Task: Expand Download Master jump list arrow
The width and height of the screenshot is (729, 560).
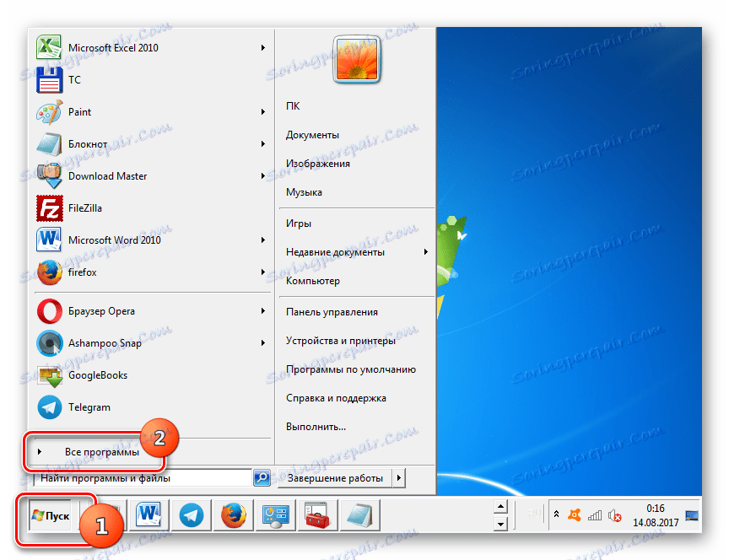Action: 263,175
